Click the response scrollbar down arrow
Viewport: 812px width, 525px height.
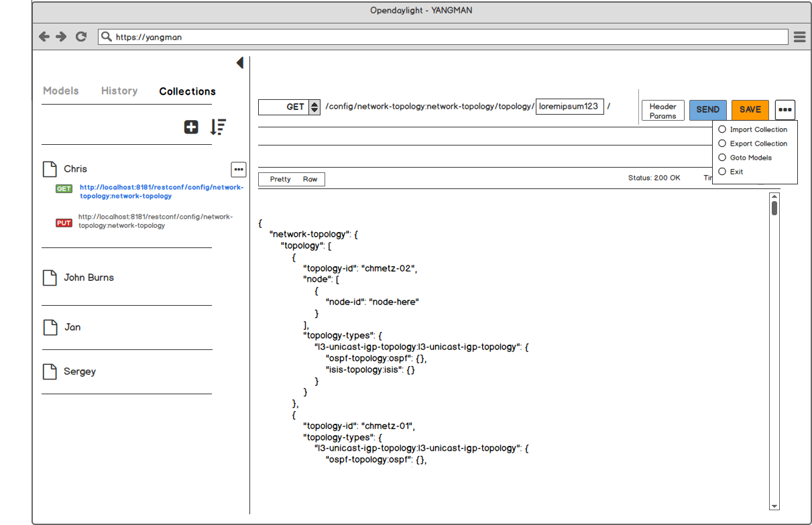point(774,506)
